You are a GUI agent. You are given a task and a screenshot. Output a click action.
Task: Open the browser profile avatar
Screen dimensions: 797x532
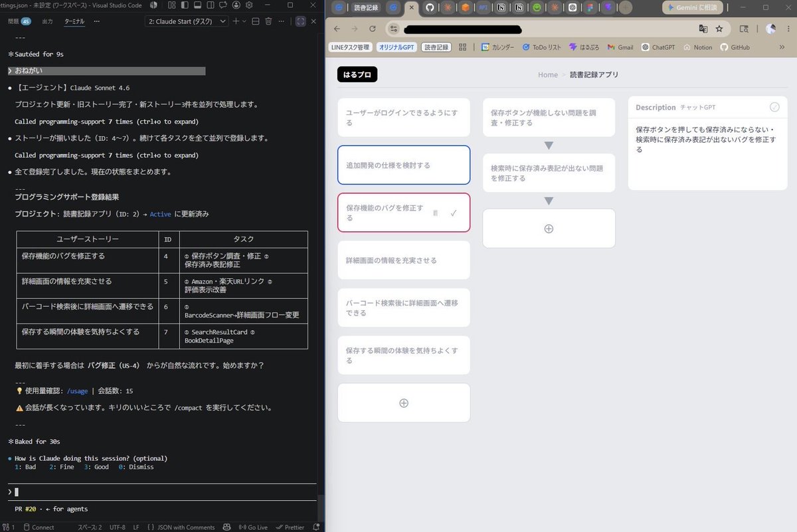coord(770,29)
